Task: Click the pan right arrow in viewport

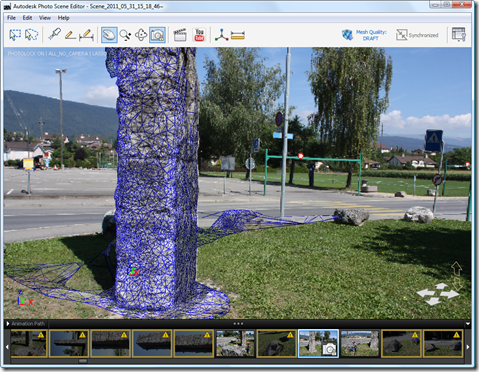Action: (x=451, y=294)
